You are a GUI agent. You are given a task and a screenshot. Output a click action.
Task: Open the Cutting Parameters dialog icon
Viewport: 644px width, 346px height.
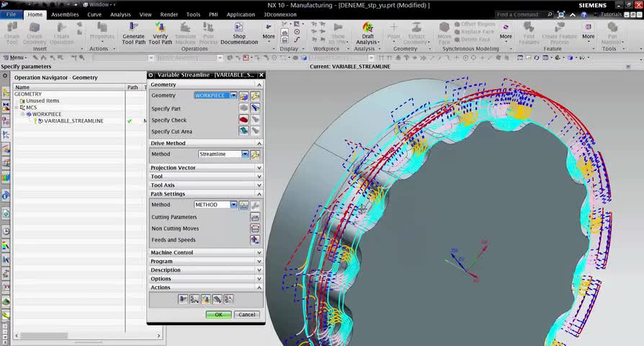[x=255, y=217]
